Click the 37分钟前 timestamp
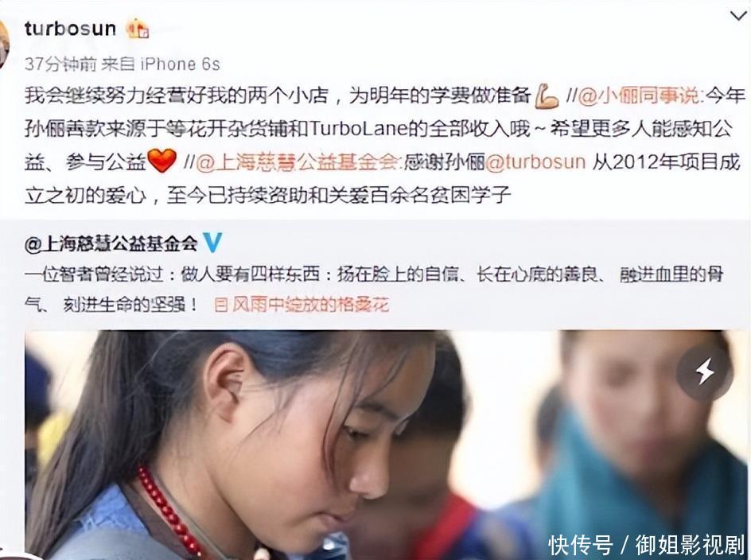 [60, 64]
